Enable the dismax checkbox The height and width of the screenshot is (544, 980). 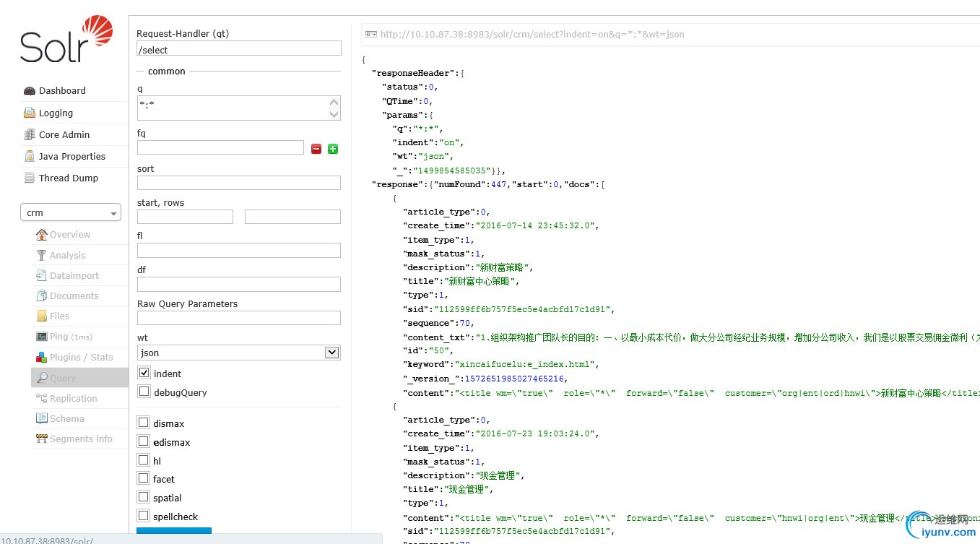tap(143, 423)
